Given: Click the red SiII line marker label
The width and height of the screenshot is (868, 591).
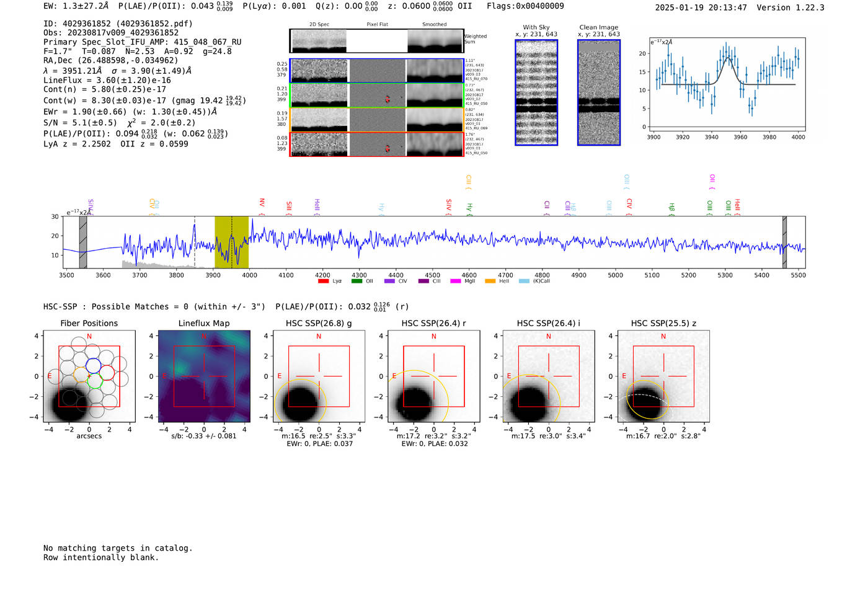Looking at the screenshot, I should tap(289, 207).
